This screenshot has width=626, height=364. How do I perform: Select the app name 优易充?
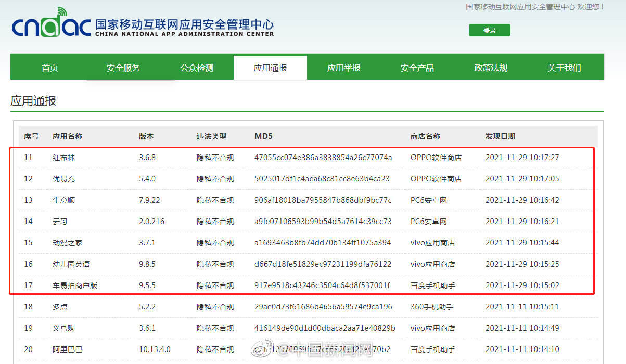click(x=63, y=179)
